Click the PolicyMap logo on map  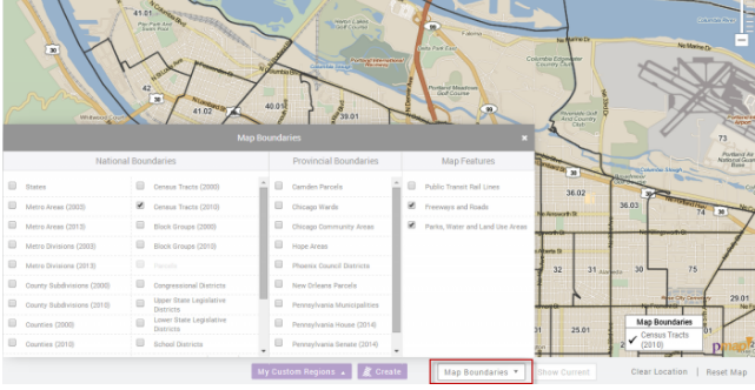pos(731,345)
